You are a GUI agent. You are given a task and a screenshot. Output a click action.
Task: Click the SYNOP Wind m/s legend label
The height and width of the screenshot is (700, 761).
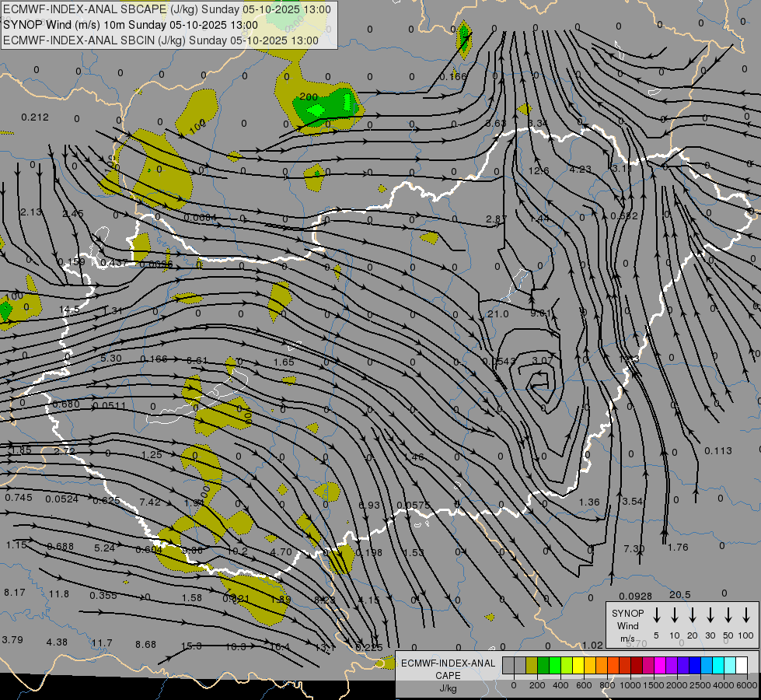(627, 625)
